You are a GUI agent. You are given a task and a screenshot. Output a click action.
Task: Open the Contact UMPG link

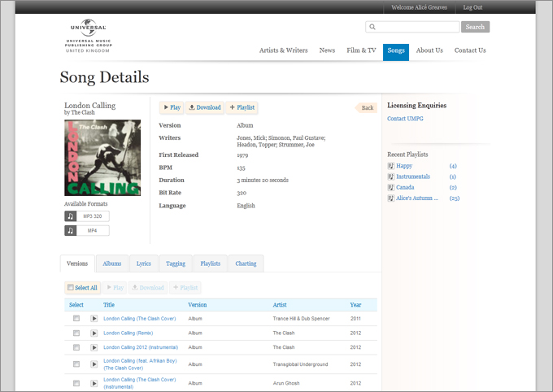(x=405, y=119)
